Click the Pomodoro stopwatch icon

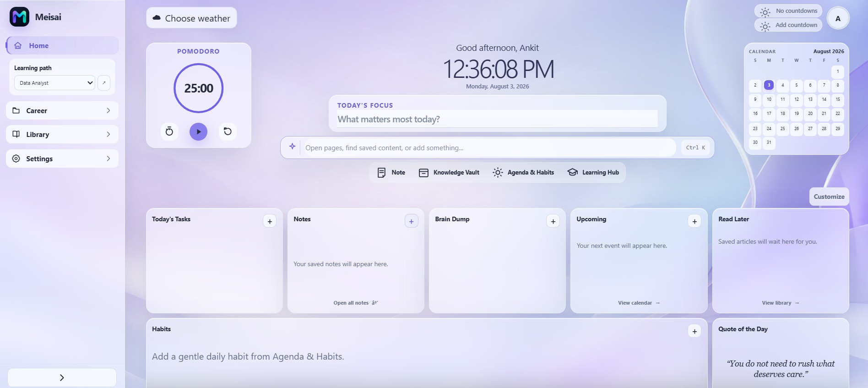point(169,131)
